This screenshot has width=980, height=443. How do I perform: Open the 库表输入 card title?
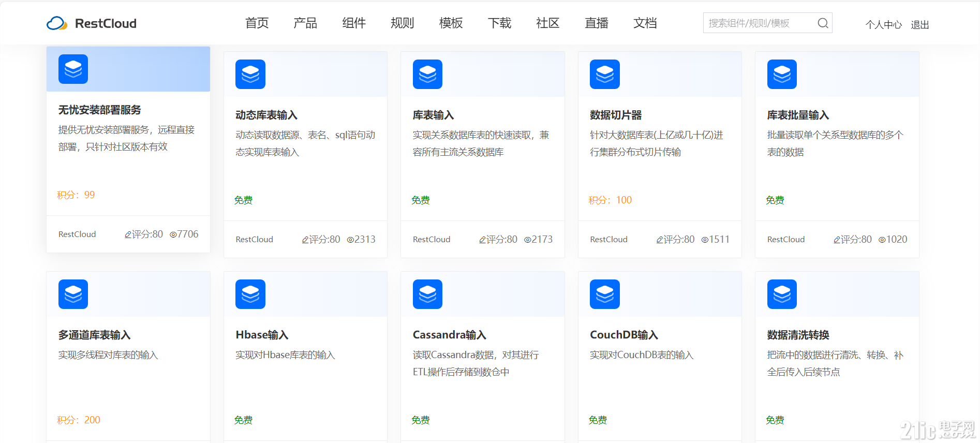[434, 115]
